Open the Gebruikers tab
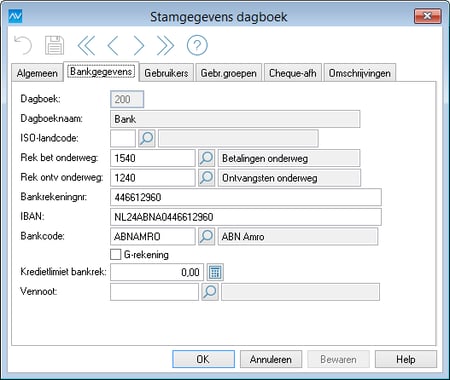 pyautogui.click(x=166, y=73)
